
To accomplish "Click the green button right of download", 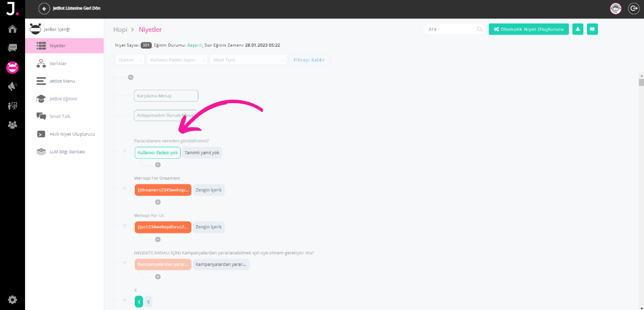I will (592, 29).
